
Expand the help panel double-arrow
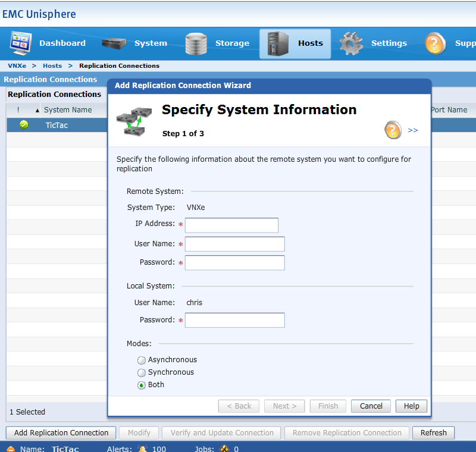413,130
